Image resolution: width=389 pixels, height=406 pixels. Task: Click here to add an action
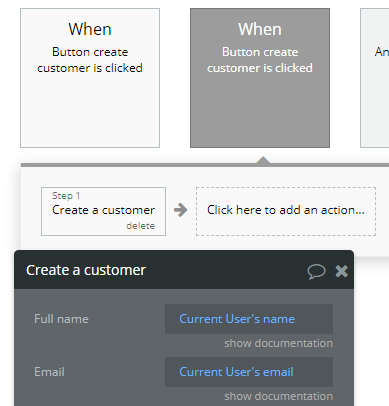point(286,211)
